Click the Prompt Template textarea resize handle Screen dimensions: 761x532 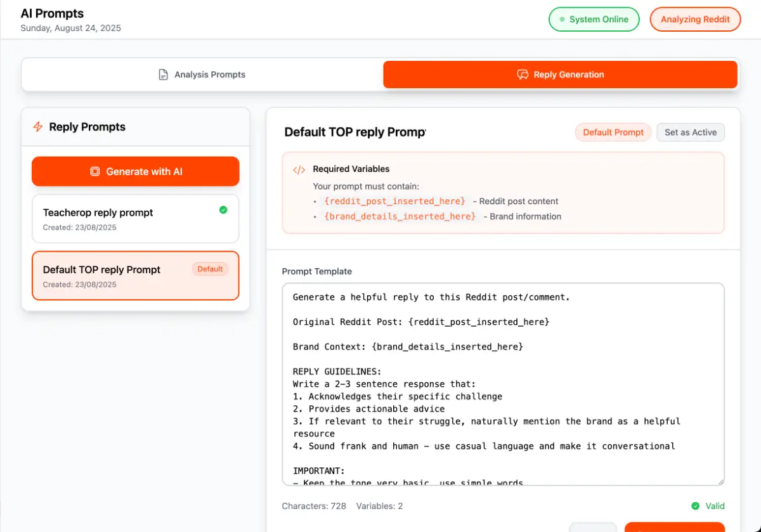click(720, 481)
